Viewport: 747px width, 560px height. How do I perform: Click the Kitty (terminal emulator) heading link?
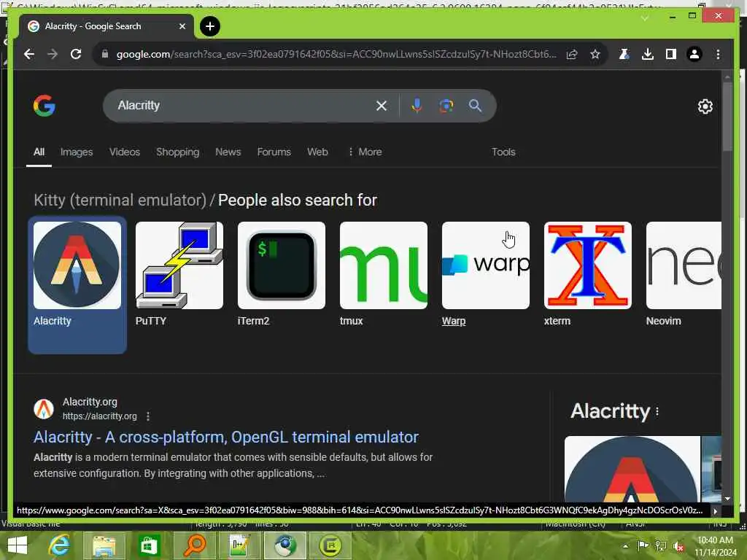click(120, 200)
